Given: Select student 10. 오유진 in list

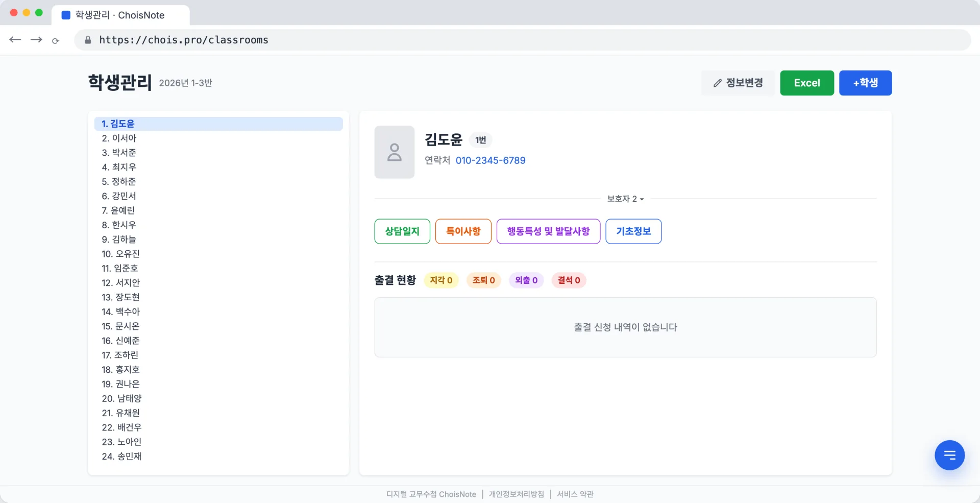Looking at the screenshot, I should click(218, 254).
